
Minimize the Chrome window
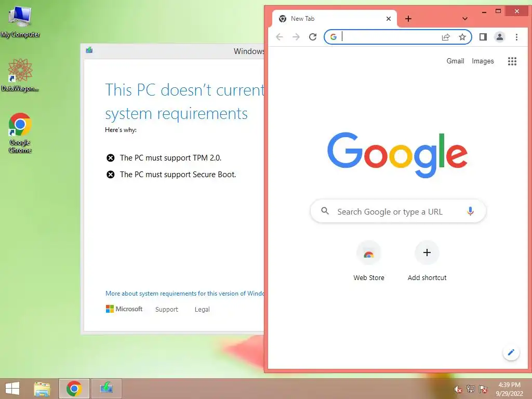(x=484, y=11)
